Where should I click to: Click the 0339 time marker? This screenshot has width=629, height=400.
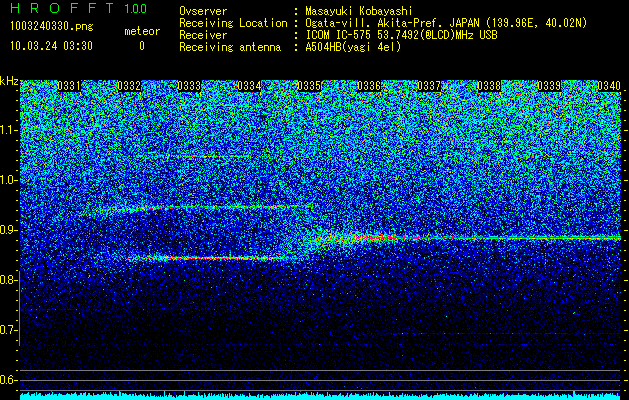[549, 86]
